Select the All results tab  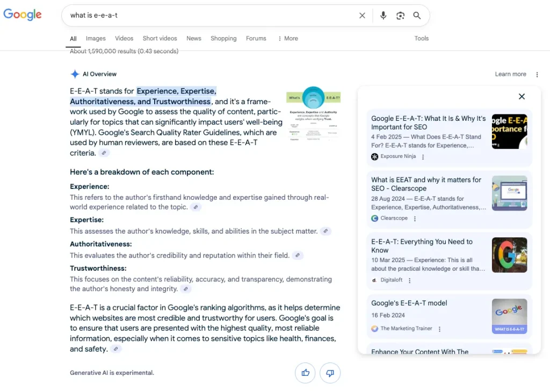pos(73,39)
